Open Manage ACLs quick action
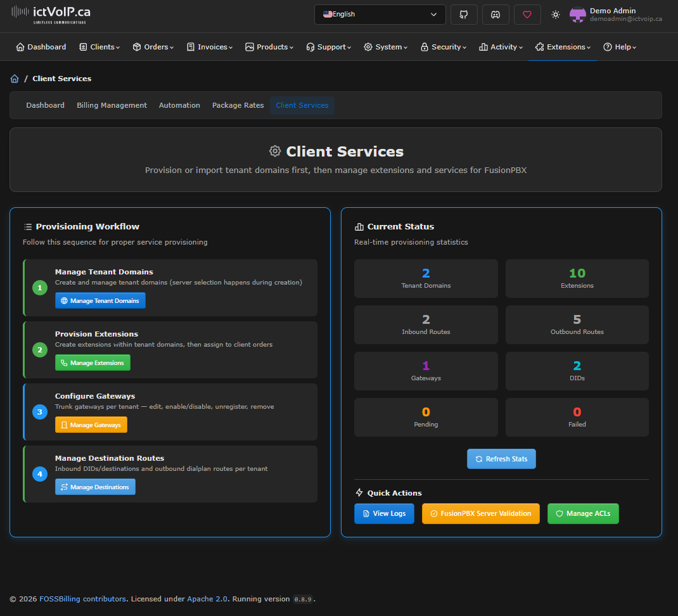Viewport: 678px width, 616px height. click(583, 513)
